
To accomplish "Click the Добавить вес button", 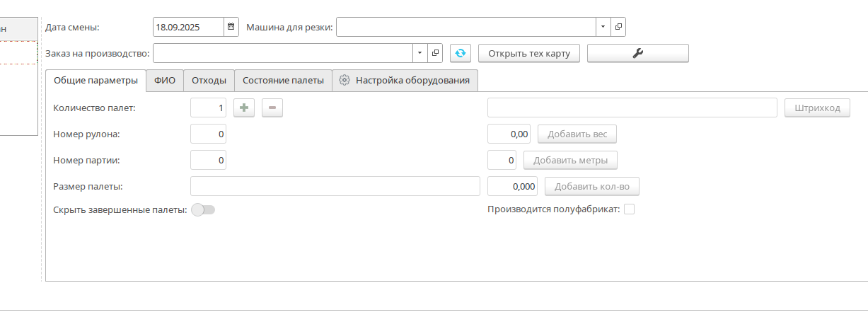I will 577,134.
